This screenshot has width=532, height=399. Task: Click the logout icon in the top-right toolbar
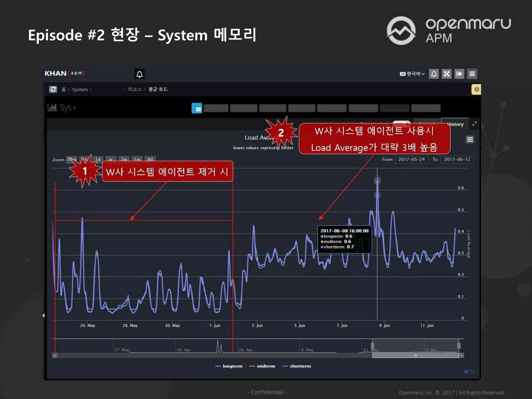pos(459,74)
